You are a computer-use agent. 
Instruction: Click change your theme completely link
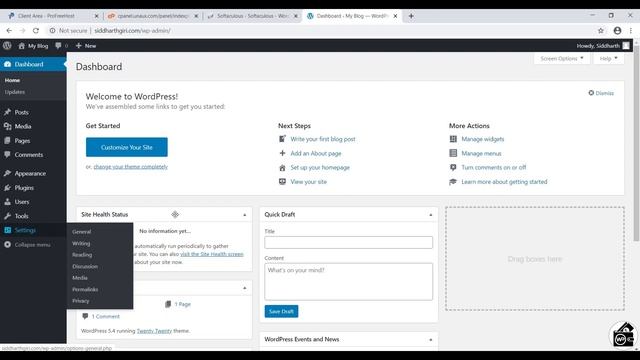(x=131, y=167)
